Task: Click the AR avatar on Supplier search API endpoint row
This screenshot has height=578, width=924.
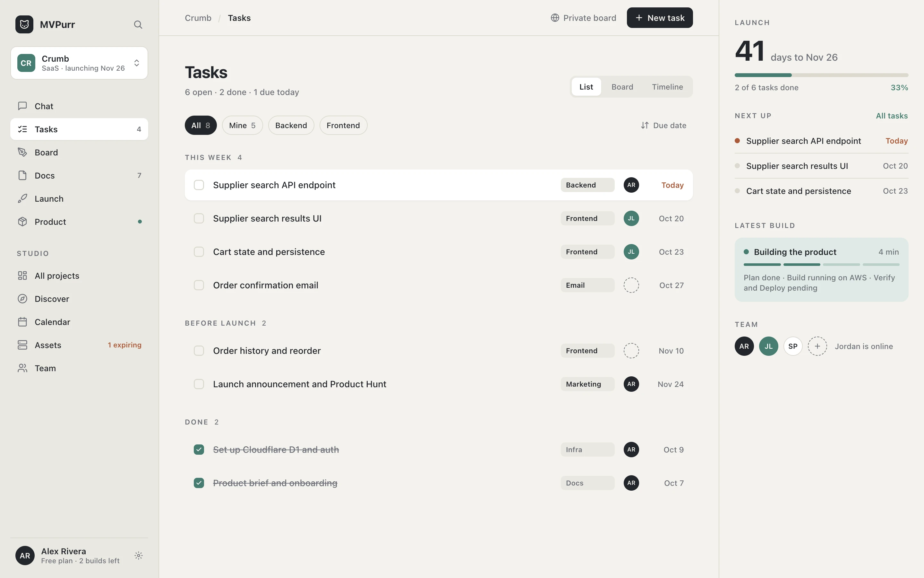Action: (631, 185)
